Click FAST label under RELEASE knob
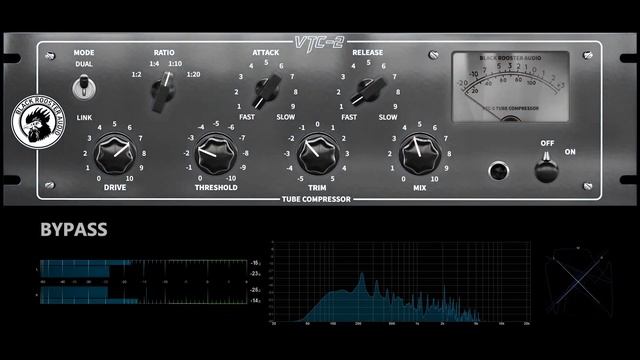The image size is (640, 360). pos(349,117)
